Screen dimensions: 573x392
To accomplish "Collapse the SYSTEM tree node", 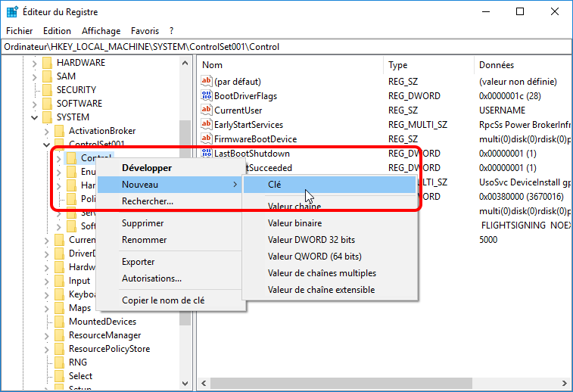I will pyautogui.click(x=34, y=117).
